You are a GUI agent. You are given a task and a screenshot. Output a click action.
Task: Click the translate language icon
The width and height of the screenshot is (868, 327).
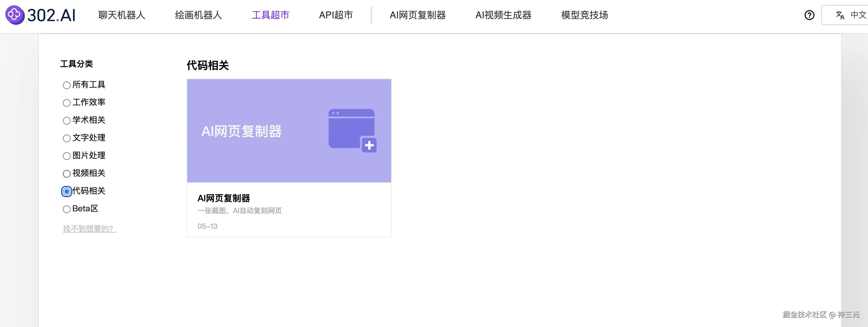click(x=840, y=15)
